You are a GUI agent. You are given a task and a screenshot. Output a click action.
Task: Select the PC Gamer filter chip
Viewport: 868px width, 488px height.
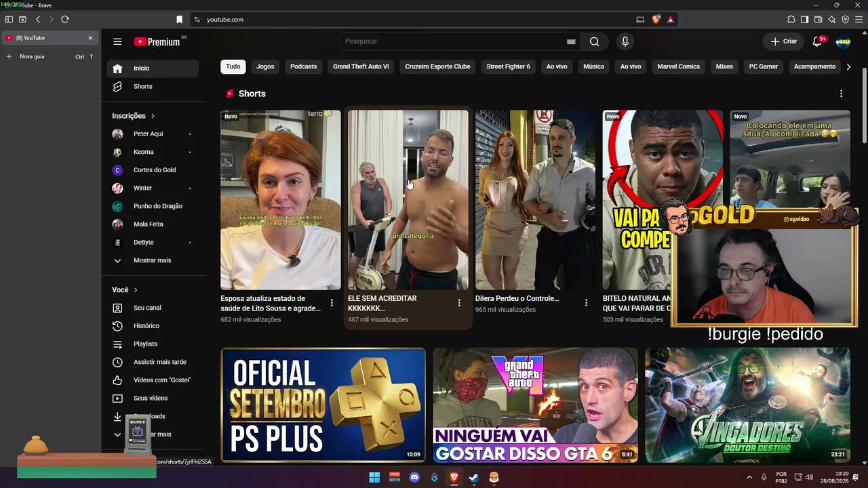tap(764, 66)
